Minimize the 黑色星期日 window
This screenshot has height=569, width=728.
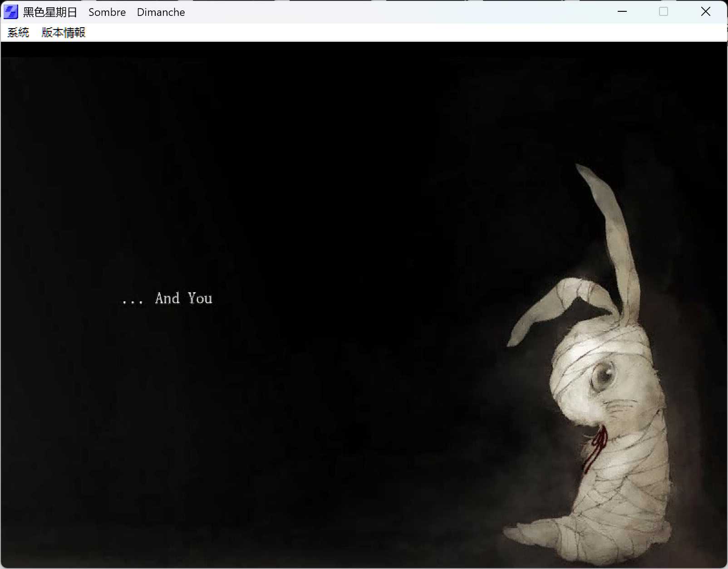coord(622,12)
